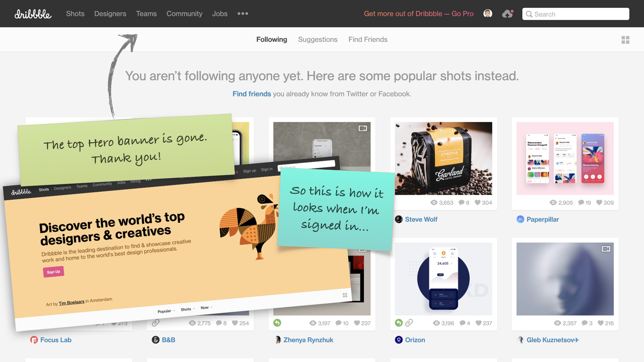Open the Designers navigation menu
Viewport: 644px width, 362px height.
[110, 14]
